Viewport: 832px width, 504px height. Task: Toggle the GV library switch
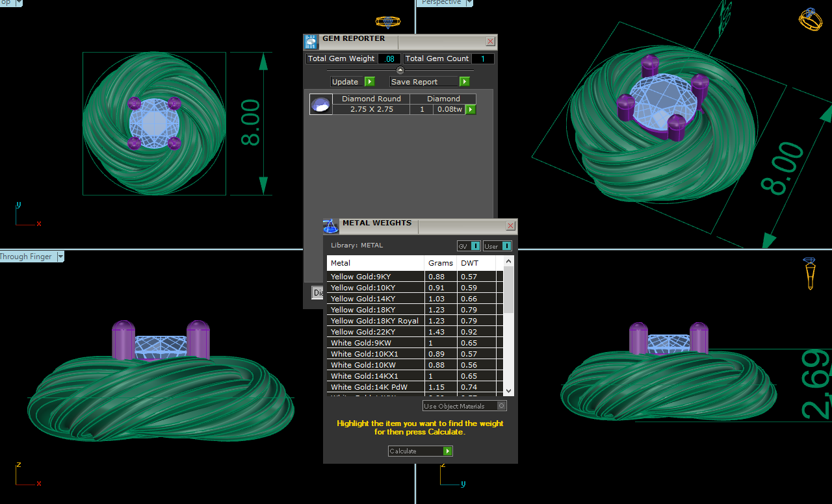click(x=475, y=246)
